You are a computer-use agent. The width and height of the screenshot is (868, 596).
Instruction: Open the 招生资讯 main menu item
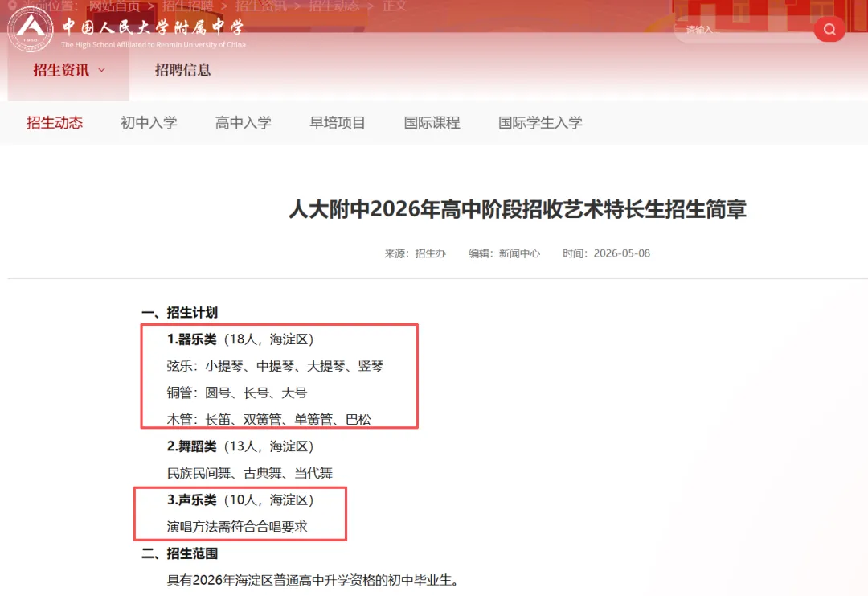(x=61, y=70)
